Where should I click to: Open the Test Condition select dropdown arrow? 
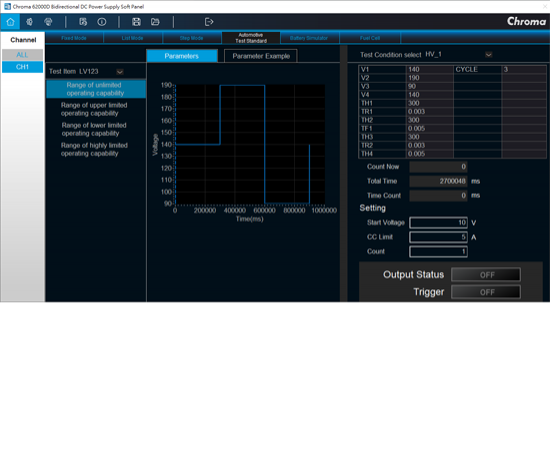click(488, 55)
